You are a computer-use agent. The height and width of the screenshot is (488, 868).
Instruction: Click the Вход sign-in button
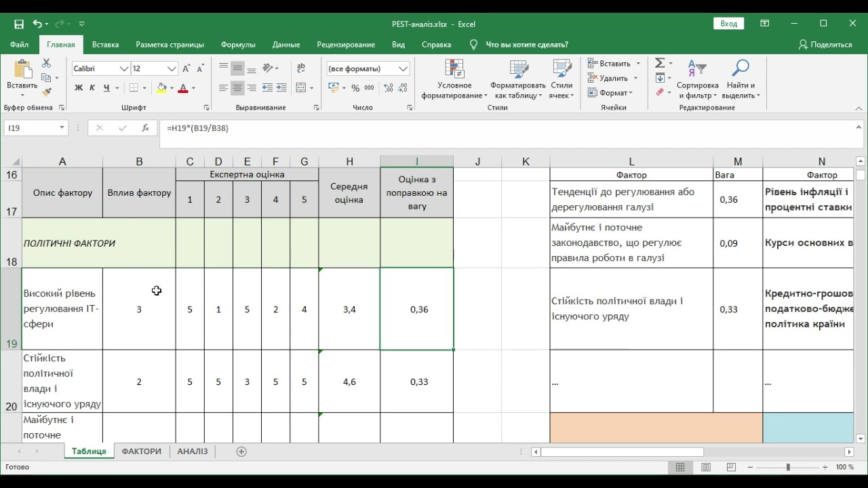(x=729, y=24)
